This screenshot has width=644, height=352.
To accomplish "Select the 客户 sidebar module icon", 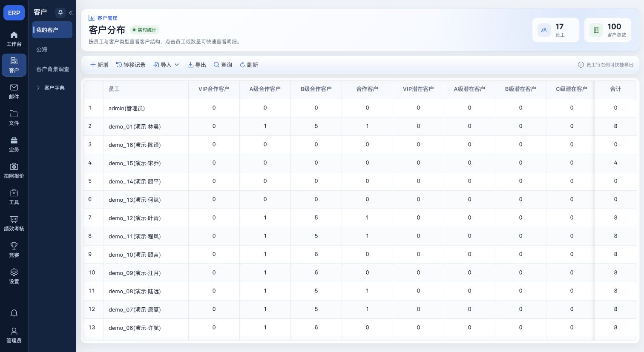I will [14, 65].
